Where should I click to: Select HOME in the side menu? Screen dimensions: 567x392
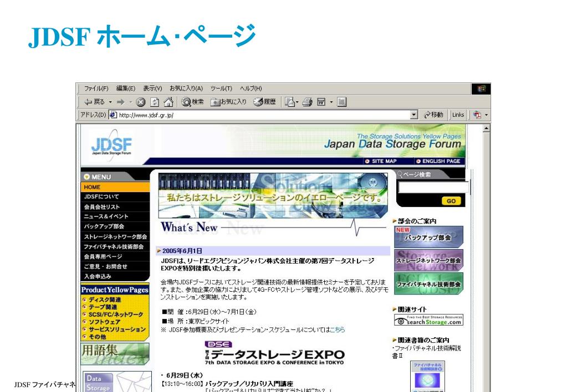(x=115, y=187)
